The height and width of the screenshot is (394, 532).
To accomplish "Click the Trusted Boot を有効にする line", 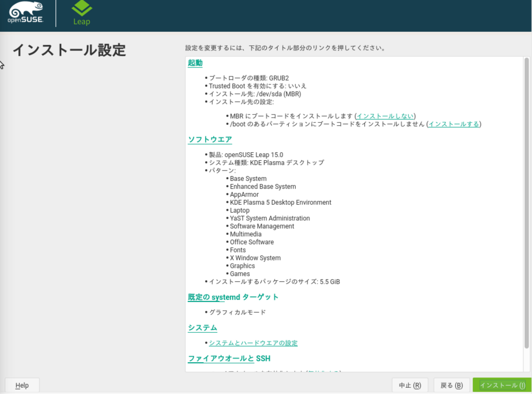I will pos(258,86).
